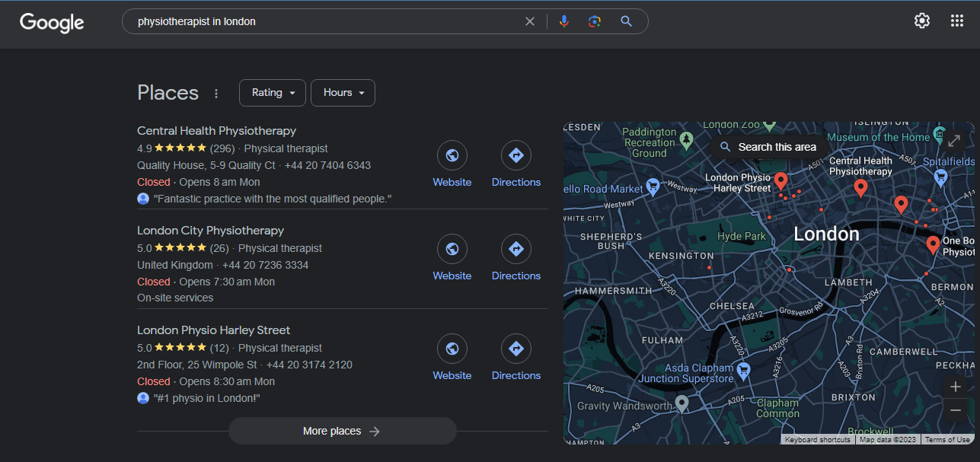
Task: Open Google settings gear
Action: click(922, 21)
